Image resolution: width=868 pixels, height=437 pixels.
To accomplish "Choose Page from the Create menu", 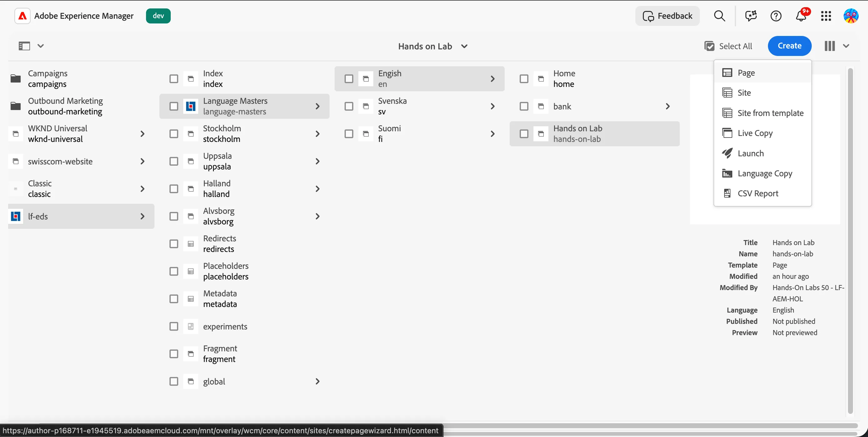I will pyautogui.click(x=763, y=73).
